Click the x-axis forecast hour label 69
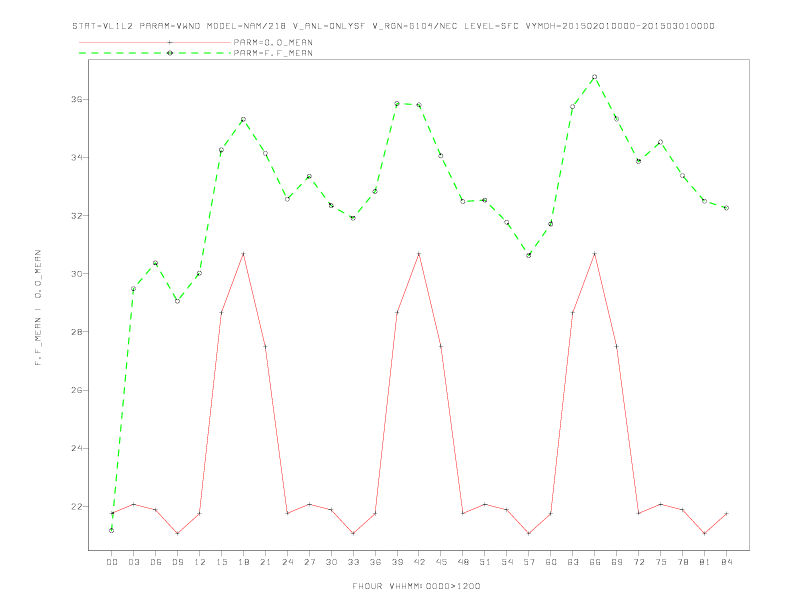 click(617, 562)
